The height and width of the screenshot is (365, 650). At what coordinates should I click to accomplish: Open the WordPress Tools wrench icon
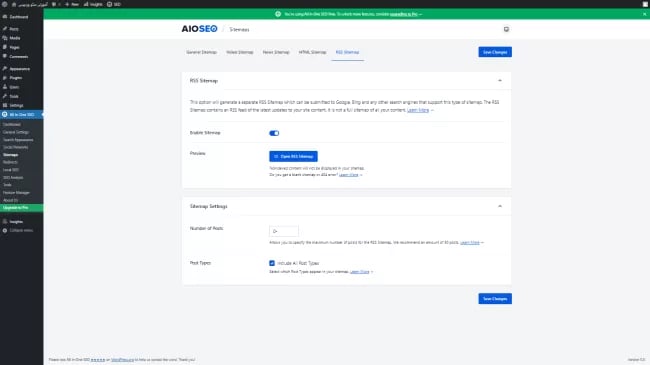tap(5, 96)
